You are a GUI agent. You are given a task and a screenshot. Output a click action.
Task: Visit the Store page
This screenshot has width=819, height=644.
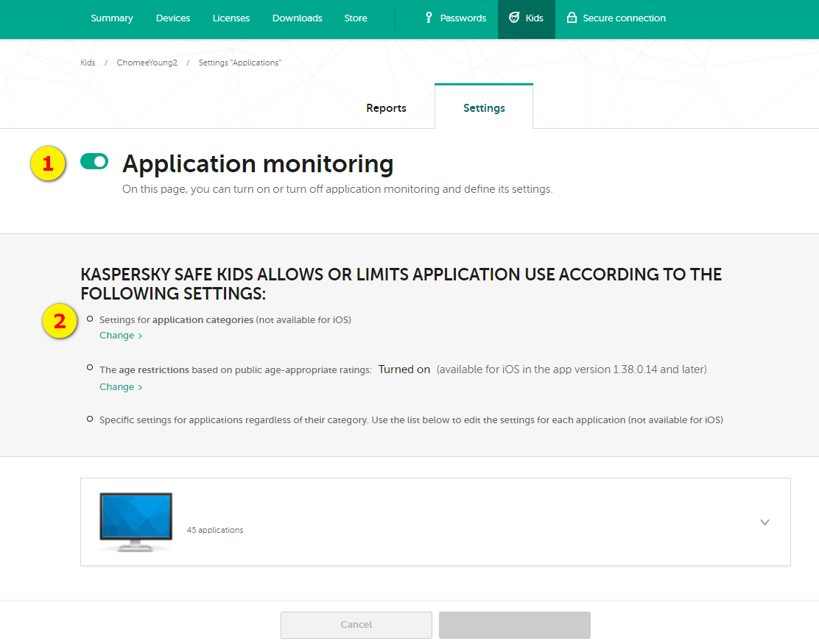pos(356,18)
